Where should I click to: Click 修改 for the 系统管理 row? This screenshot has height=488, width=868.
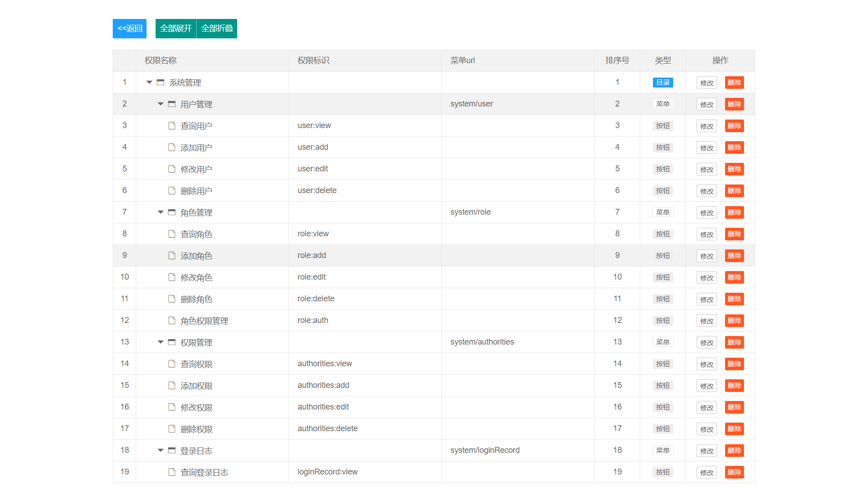point(707,83)
